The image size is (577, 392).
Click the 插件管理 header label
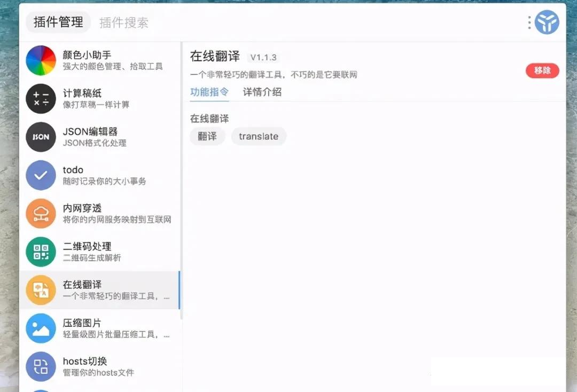point(58,22)
